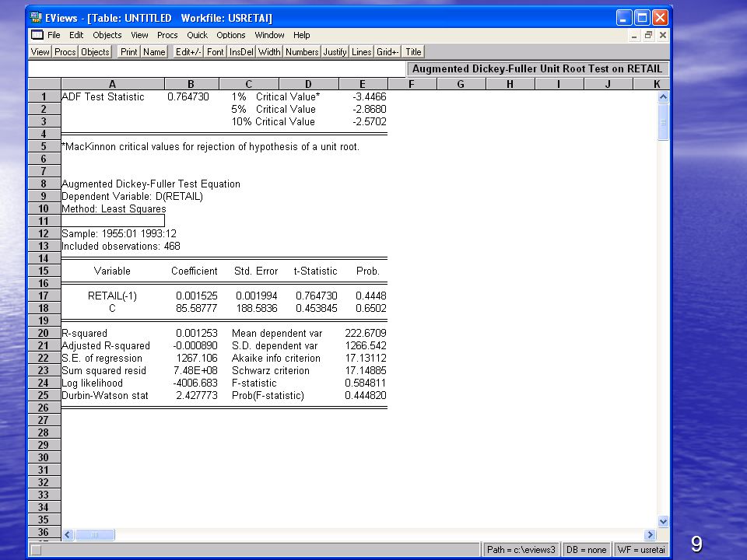Click the EViews application icon in title bar
Viewport: 747px width, 560px height.
point(36,18)
